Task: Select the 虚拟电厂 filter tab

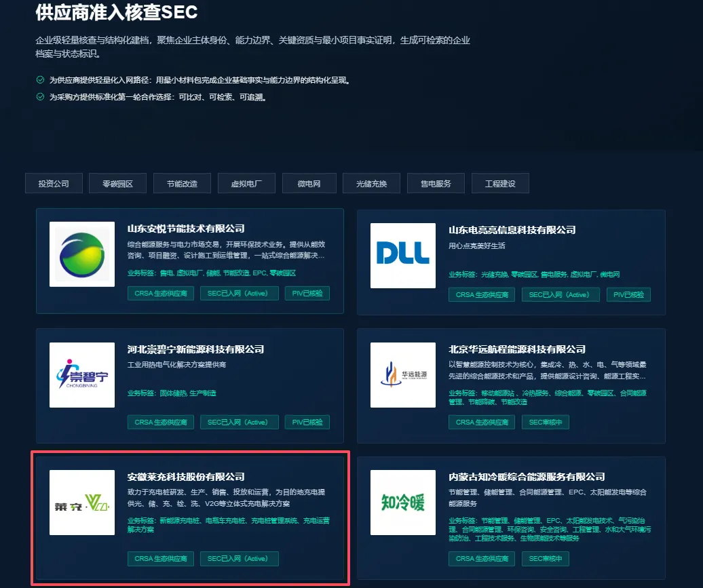Action: (x=246, y=183)
